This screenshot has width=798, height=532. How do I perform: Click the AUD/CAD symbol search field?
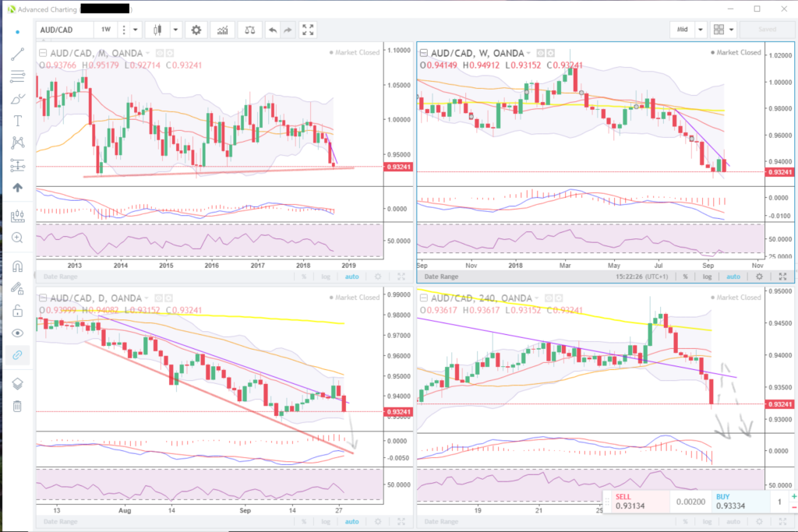click(64, 30)
